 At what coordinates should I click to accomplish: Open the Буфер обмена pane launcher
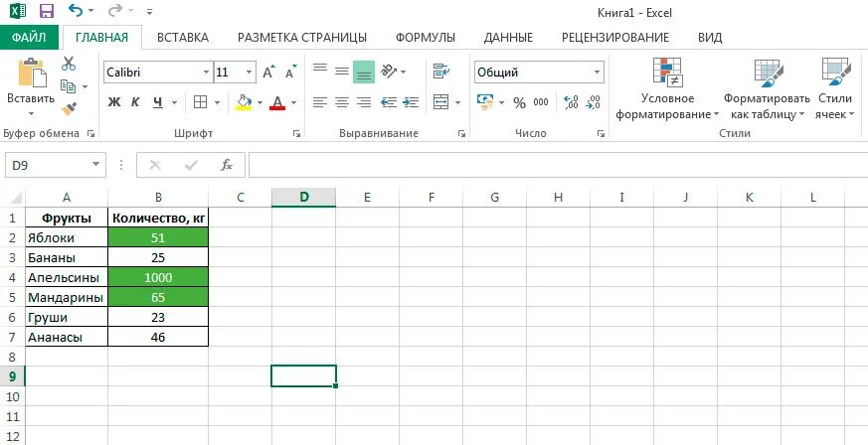[90, 134]
